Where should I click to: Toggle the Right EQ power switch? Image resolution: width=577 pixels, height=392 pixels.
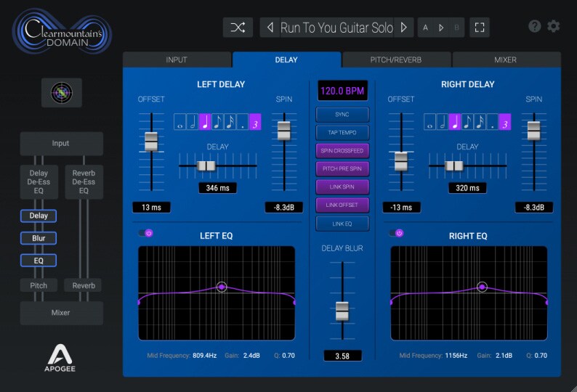396,233
